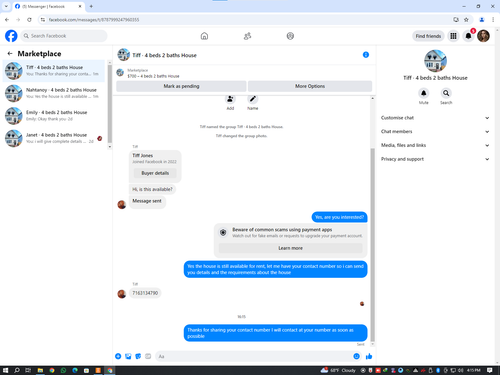
Task: Open the Windows notification center icon
Action: 490,370
